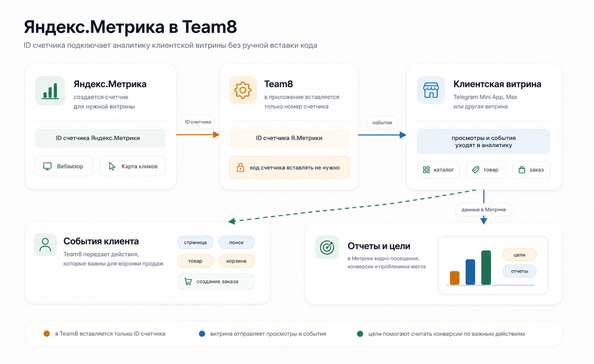Click the Карта кликов label
This screenshot has width=594, height=364.
139,166
